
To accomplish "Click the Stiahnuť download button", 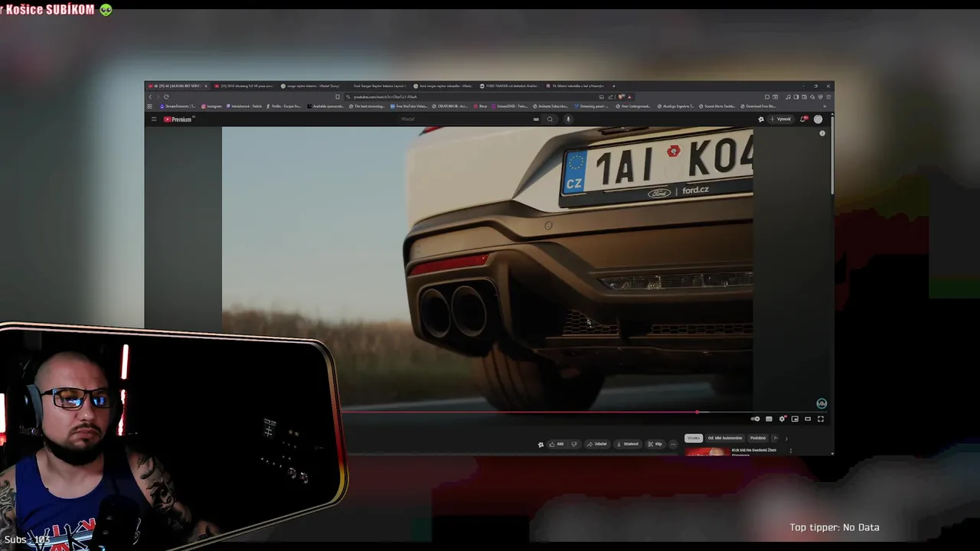I will pos(627,444).
